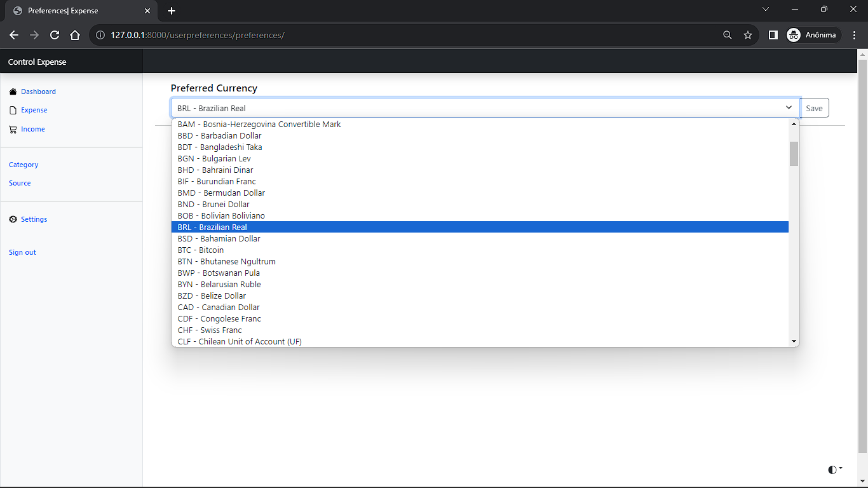Screen dimensions: 868x488
Task: Select BZD - Belize Dollar
Action: click(480, 295)
